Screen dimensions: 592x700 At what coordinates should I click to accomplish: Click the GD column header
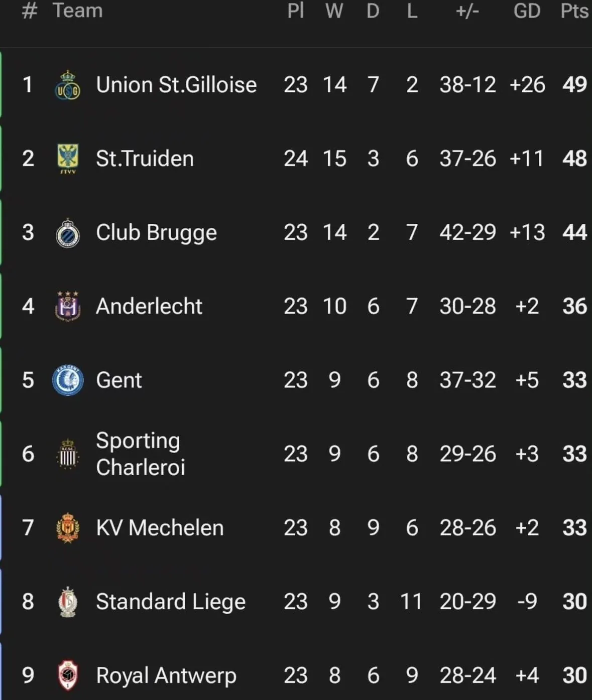(x=527, y=11)
